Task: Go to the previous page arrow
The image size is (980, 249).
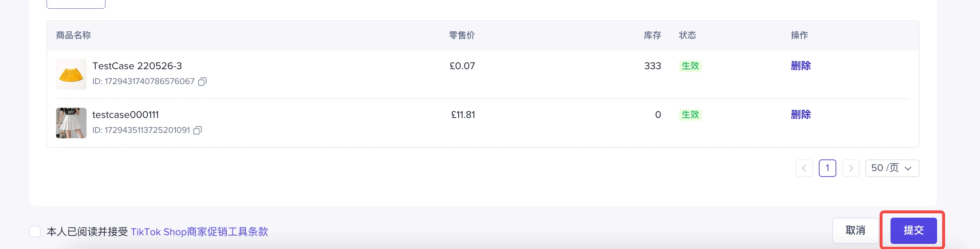Action: [x=804, y=168]
